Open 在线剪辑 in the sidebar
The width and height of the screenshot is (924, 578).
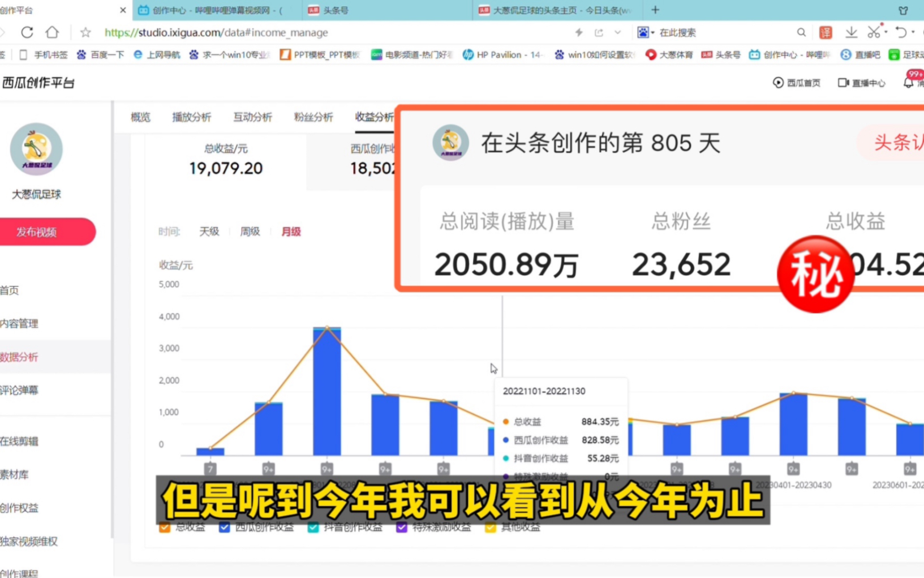coord(19,441)
